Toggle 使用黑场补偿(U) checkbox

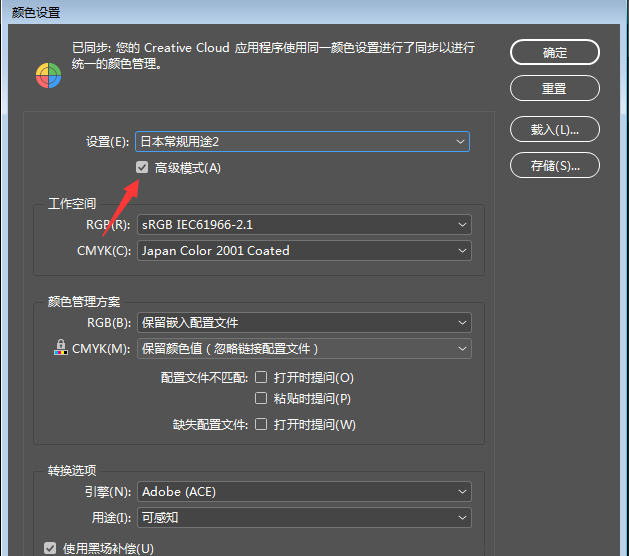[50, 548]
